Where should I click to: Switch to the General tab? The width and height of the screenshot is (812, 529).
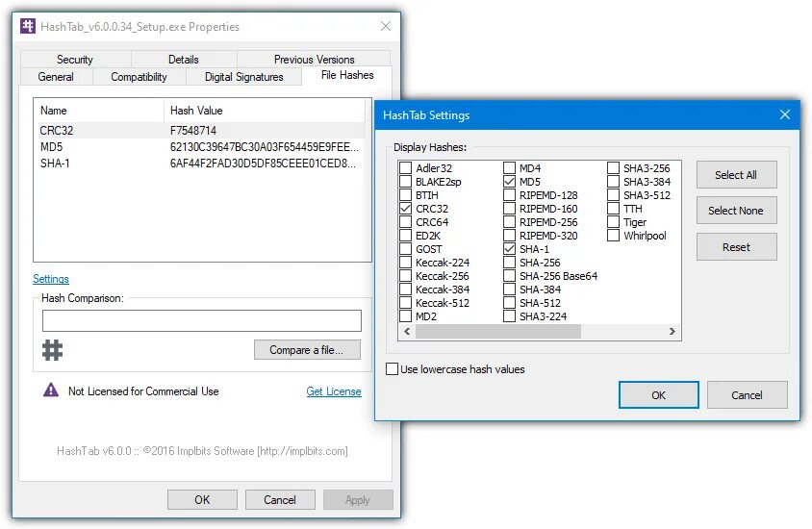point(56,77)
